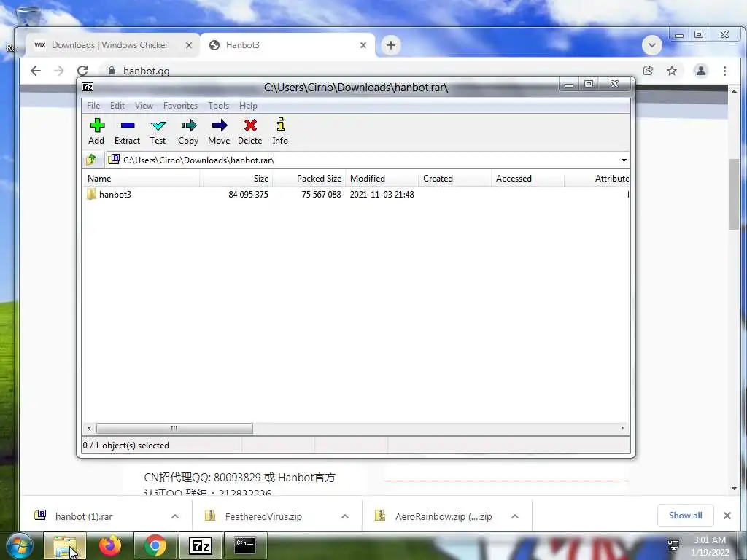Expand options for hanbot (1).rar download

click(x=175, y=516)
